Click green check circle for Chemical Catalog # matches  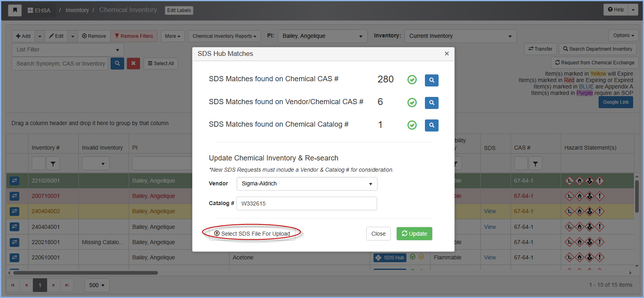click(412, 125)
